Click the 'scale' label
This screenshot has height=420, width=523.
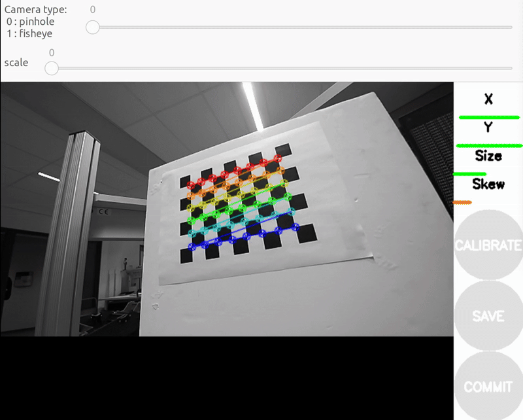(x=16, y=63)
